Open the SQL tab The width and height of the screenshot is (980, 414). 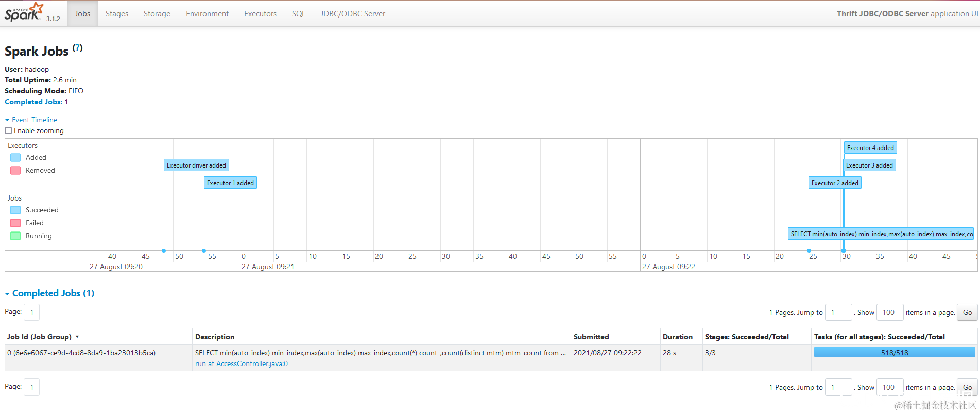pyautogui.click(x=299, y=14)
